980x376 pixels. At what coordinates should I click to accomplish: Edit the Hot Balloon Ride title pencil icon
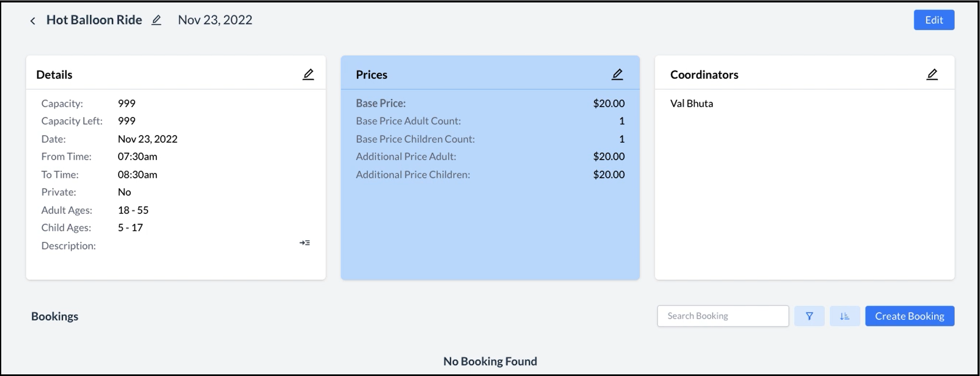tap(156, 20)
